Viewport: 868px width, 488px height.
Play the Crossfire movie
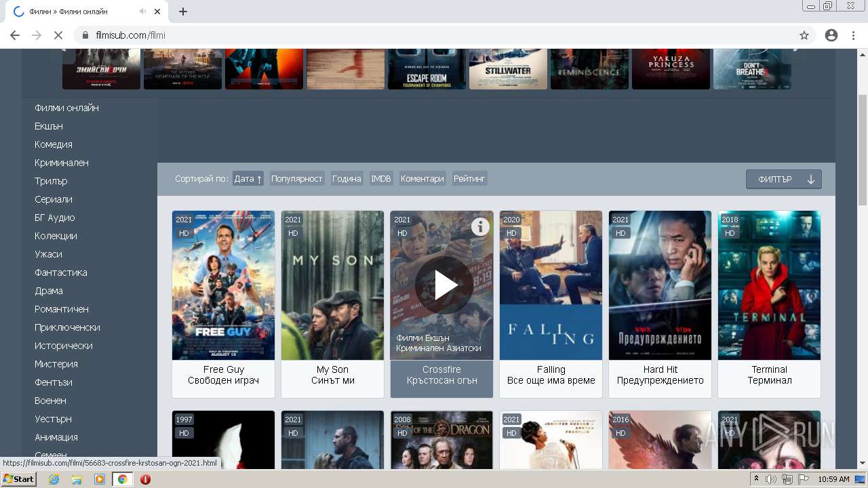coord(445,285)
